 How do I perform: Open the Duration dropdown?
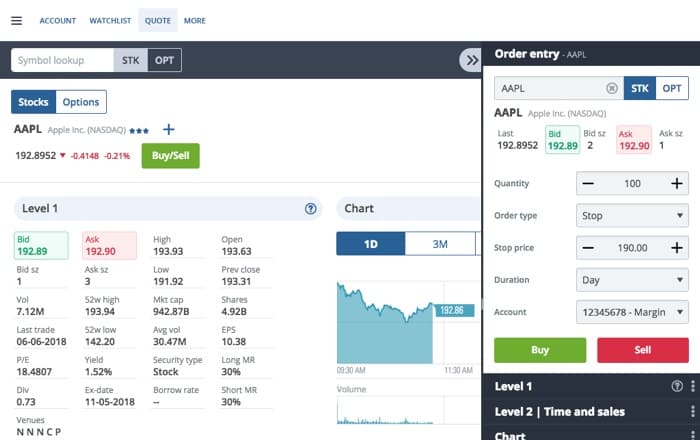632,280
